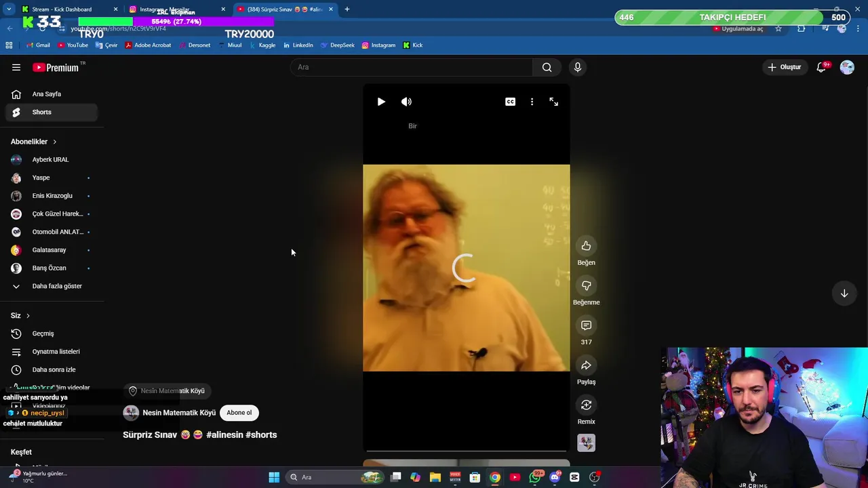Open the Kick bookmark
Screen dimensions: 868x488
pos(413,45)
